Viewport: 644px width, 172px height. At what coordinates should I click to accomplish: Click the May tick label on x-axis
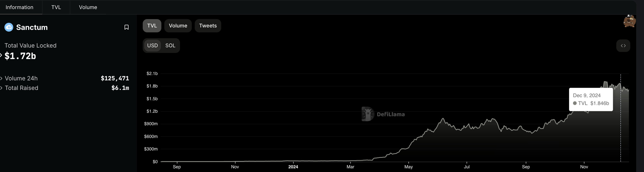click(x=409, y=167)
